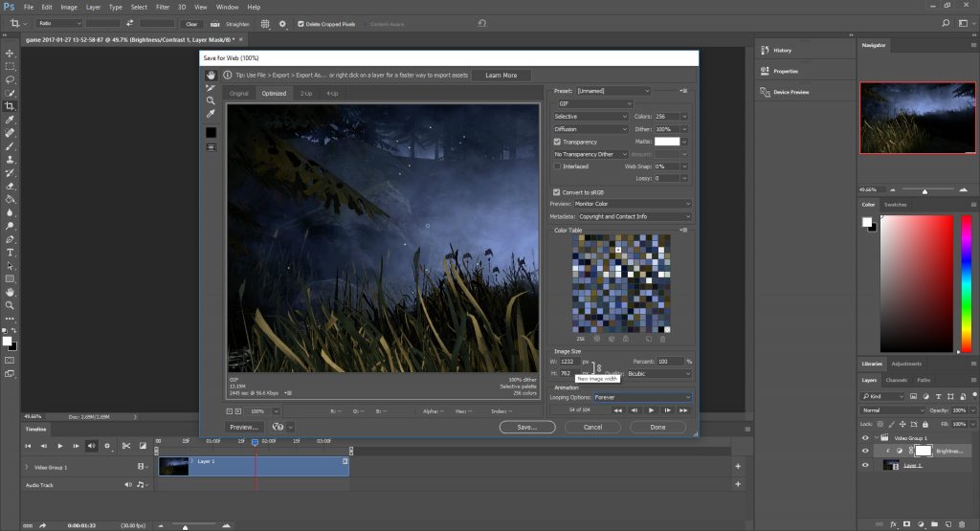Click the white Matte color swatch
Screen dimensions: 980x531
tap(667, 142)
